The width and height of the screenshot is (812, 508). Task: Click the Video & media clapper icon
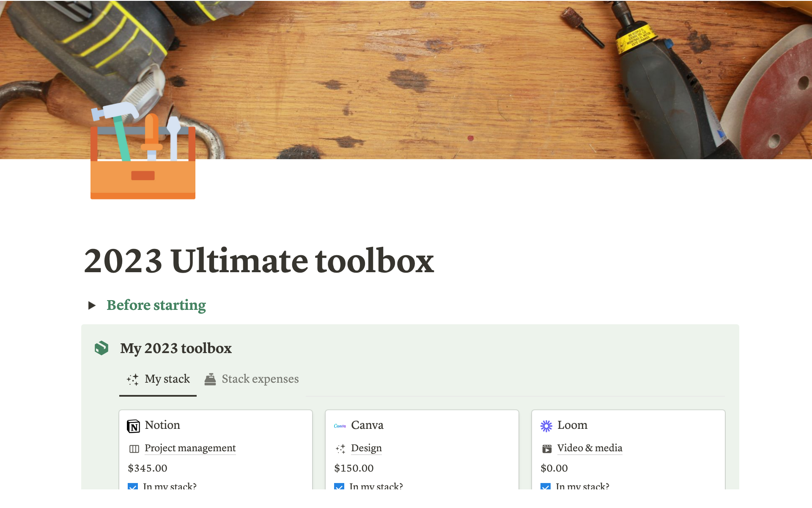point(547,449)
